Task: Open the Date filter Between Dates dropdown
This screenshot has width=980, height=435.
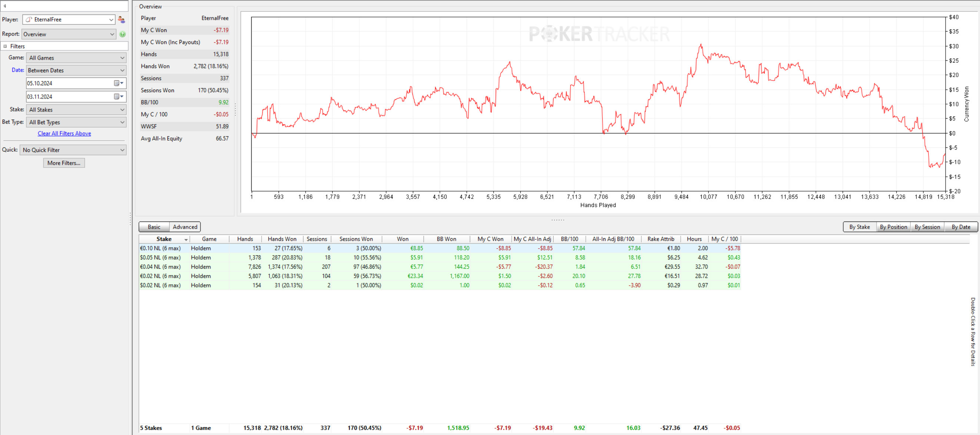Action: tap(76, 70)
